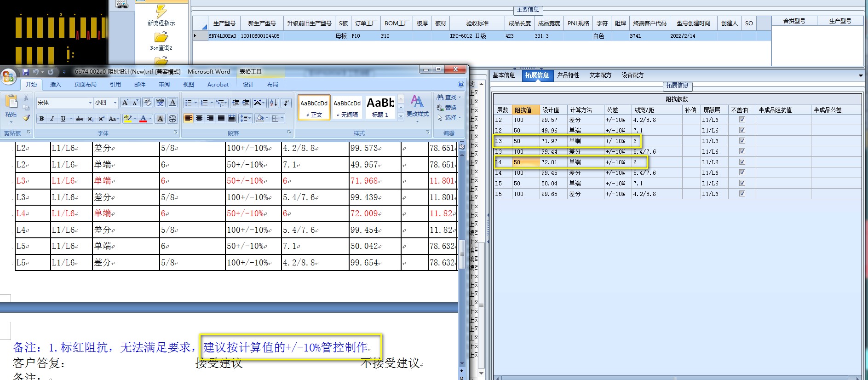
Task: Save the Word document via quick access
Action: (x=26, y=72)
